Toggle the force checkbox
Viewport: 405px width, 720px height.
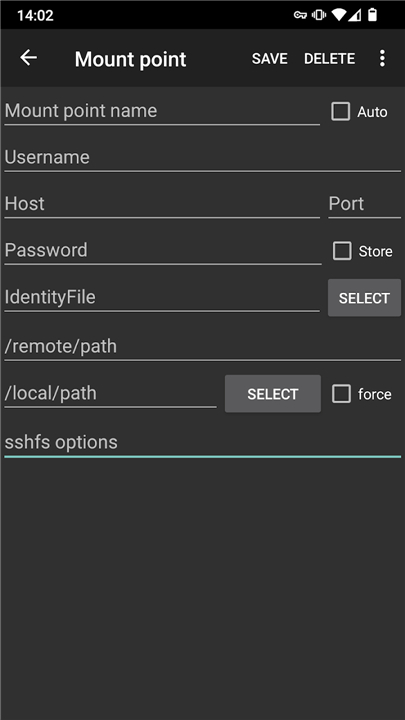coord(341,394)
